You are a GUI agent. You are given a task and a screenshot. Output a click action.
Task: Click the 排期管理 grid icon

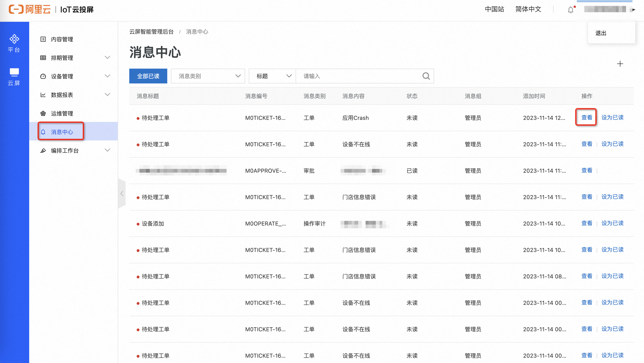tap(43, 58)
